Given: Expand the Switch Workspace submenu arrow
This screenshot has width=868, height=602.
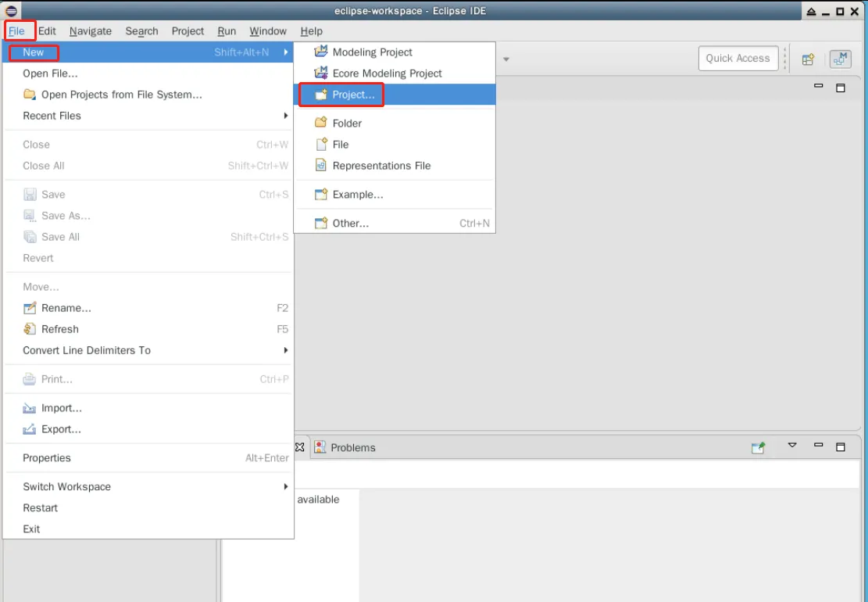Looking at the screenshot, I should (x=286, y=486).
